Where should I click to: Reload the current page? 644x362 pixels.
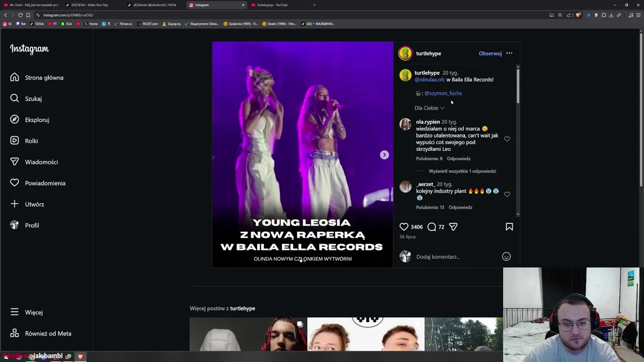tap(21, 15)
